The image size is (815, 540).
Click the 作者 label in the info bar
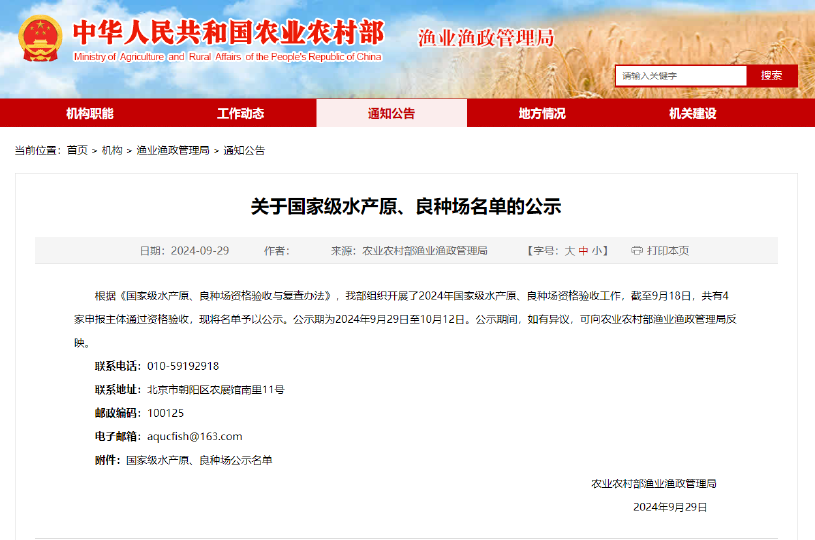click(277, 251)
